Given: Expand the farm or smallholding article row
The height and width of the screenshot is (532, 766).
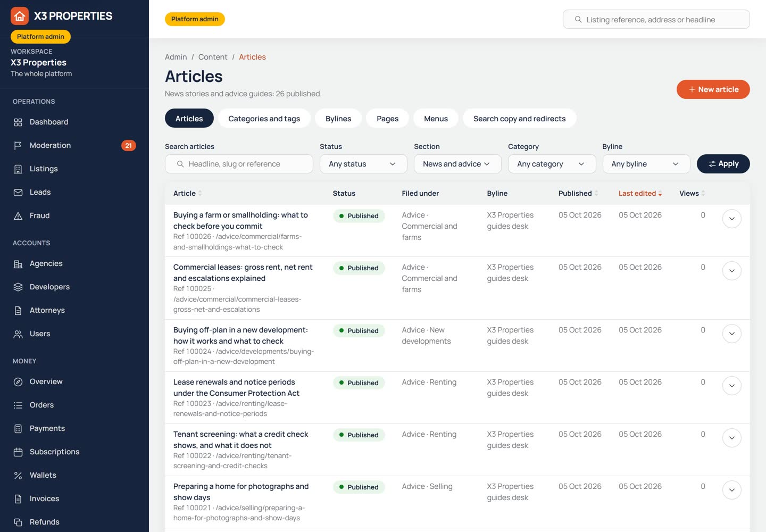Looking at the screenshot, I should (x=732, y=219).
